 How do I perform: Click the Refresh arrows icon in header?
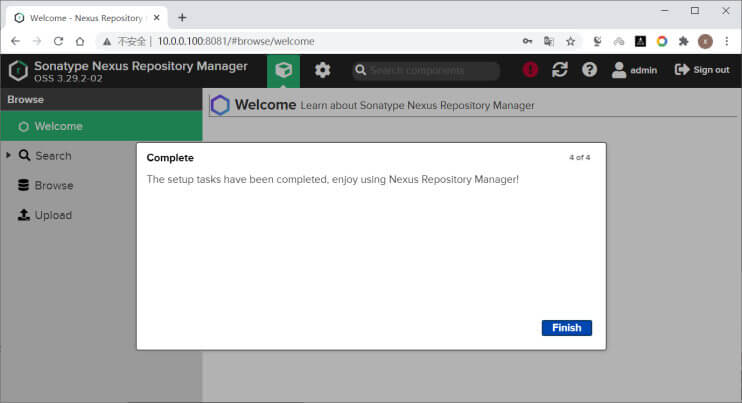[x=559, y=70]
